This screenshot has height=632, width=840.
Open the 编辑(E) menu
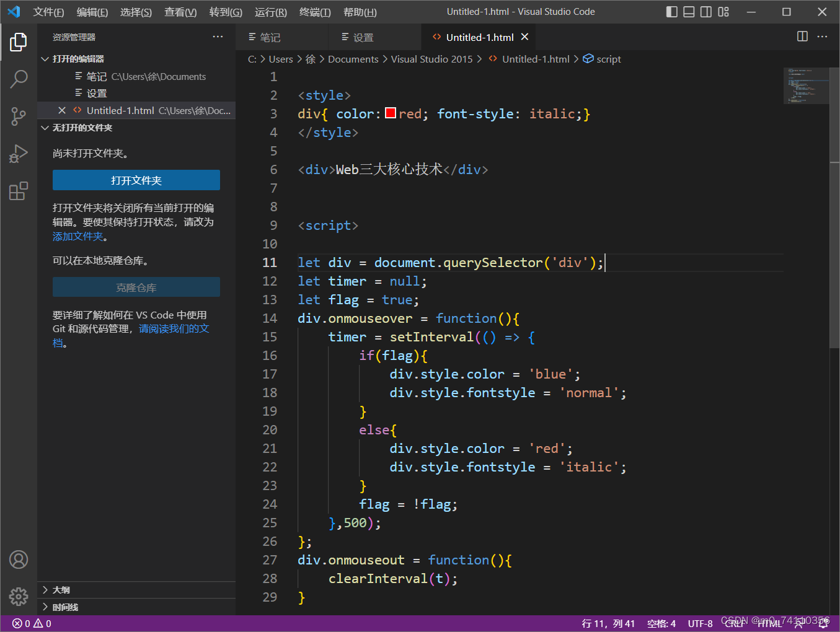click(x=92, y=12)
